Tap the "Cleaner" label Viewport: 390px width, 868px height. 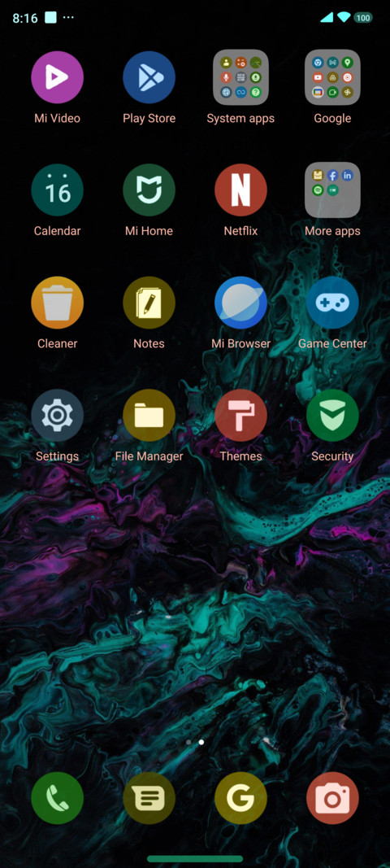57,343
